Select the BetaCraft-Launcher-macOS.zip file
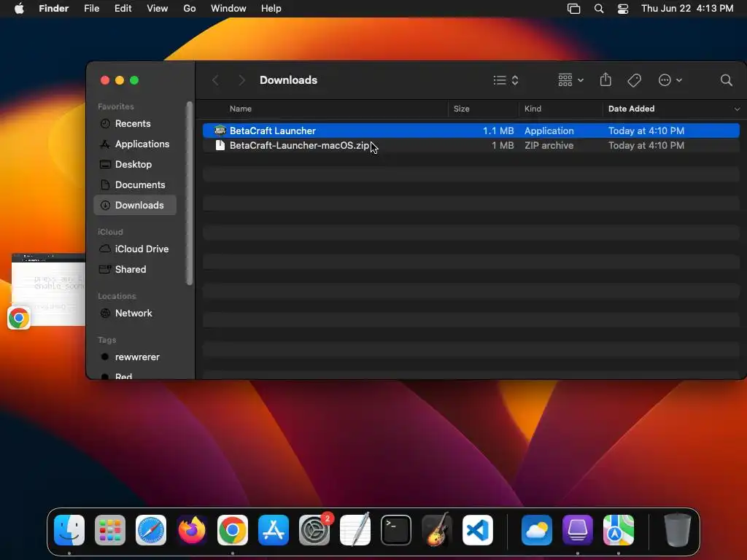This screenshot has width=747, height=560. coord(471,145)
